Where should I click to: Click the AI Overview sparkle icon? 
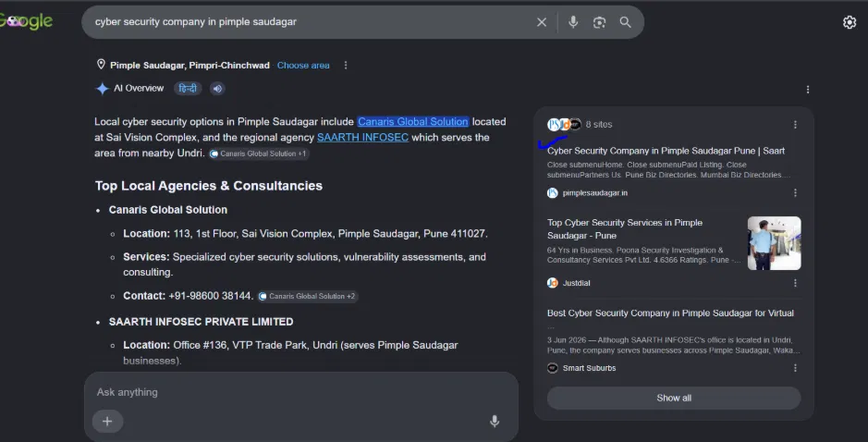coord(102,89)
